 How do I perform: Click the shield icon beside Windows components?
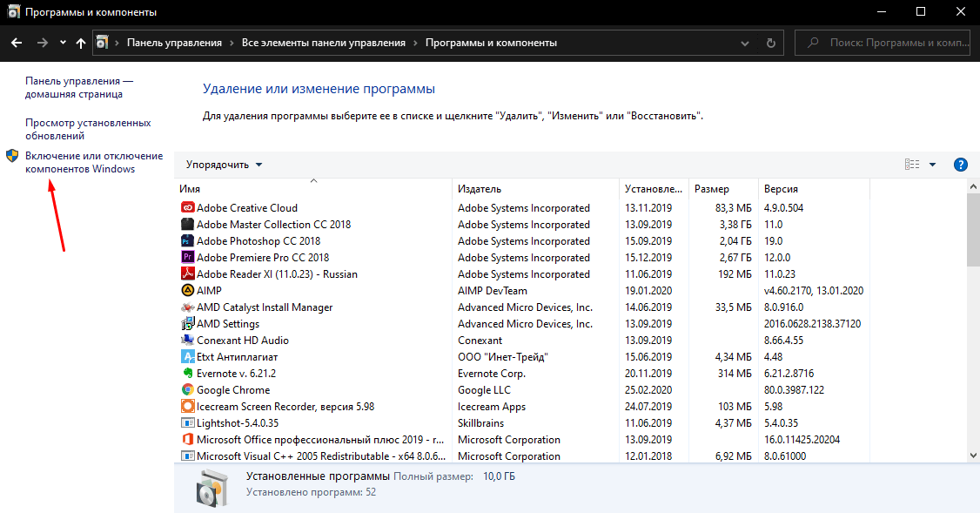pyautogui.click(x=12, y=156)
